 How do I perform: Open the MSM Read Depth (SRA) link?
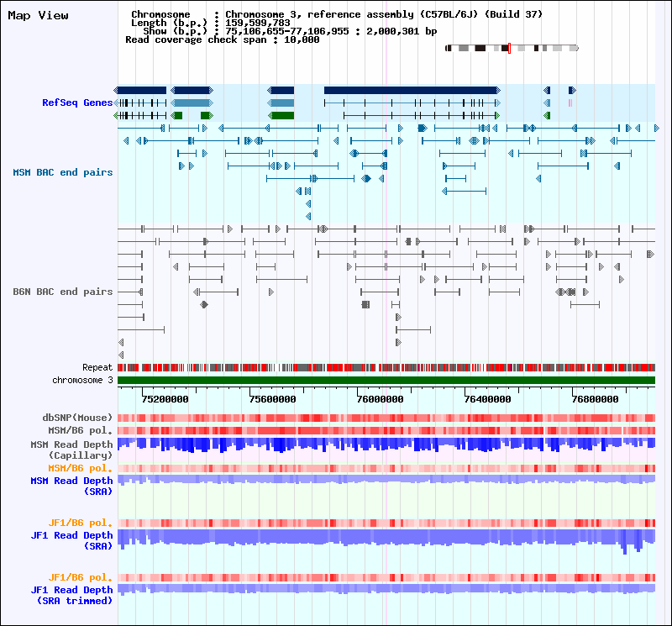(x=71, y=487)
